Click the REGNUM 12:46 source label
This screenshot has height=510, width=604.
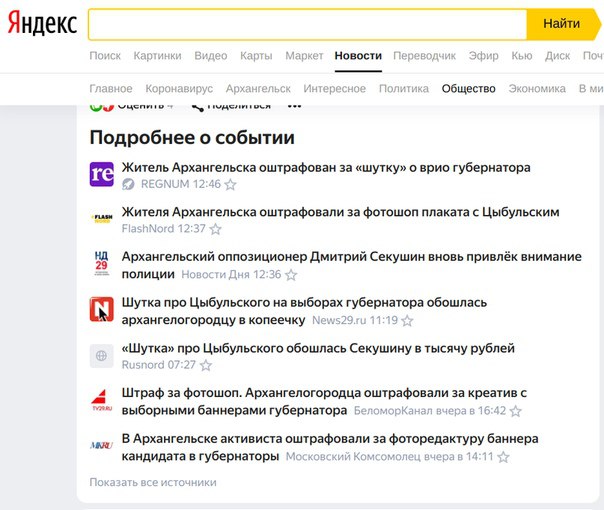pyautogui.click(x=181, y=184)
